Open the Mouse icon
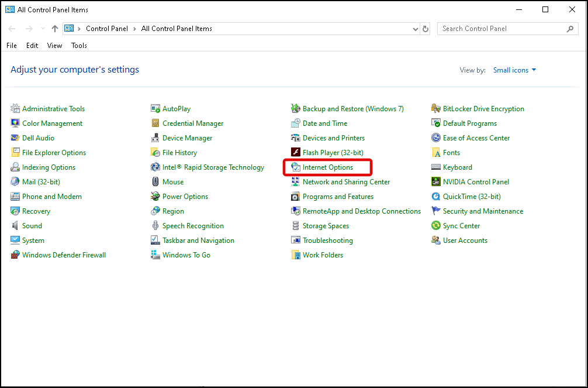Screen dimensions: 588x388 point(155,182)
